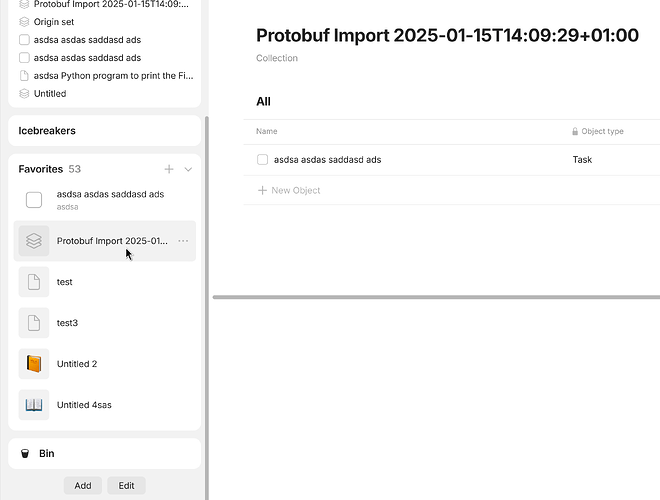660x500 pixels.
Task: Click the Favorites heading
Action: click(40, 169)
